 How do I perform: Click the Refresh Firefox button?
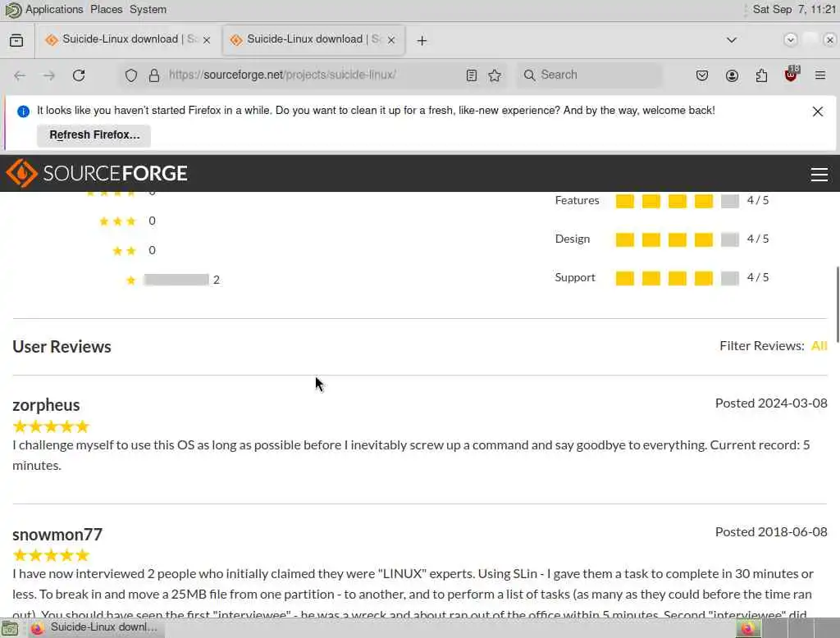[x=94, y=135]
